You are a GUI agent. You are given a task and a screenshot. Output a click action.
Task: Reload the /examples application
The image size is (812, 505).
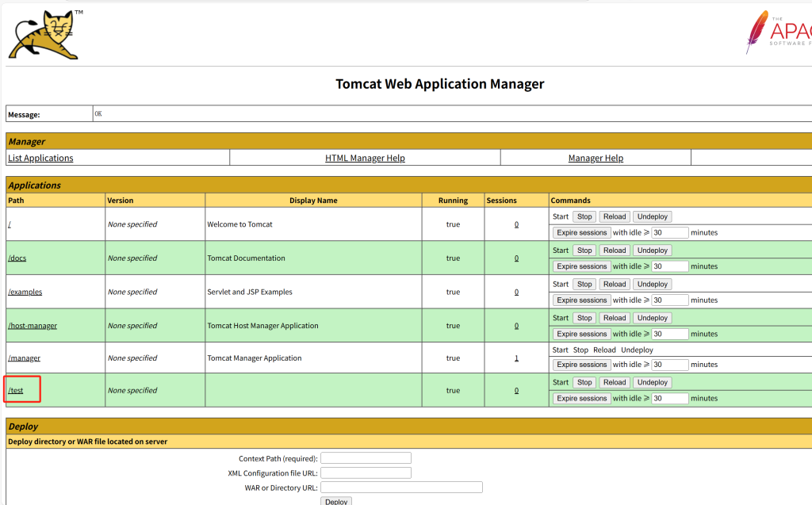[x=615, y=284]
